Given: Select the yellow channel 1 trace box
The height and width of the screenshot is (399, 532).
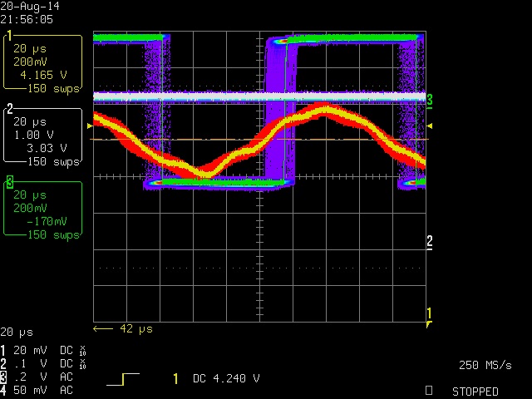Looking at the screenshot, I should 42,62.
